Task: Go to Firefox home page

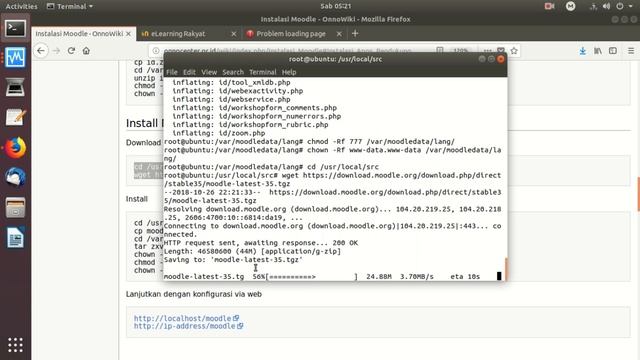Action: [86, 51]
